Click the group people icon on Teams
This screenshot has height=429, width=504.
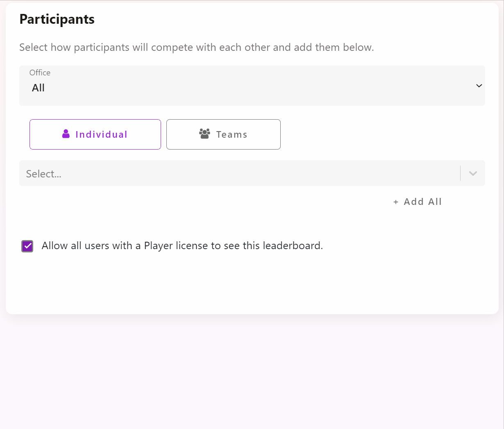click(x=204, y=134)
